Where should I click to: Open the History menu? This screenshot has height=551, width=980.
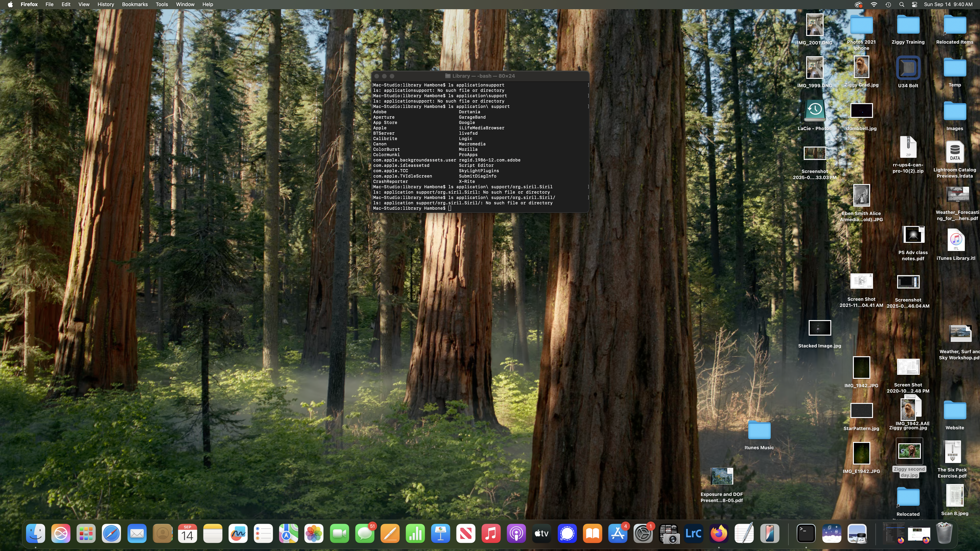click(105, 5)
